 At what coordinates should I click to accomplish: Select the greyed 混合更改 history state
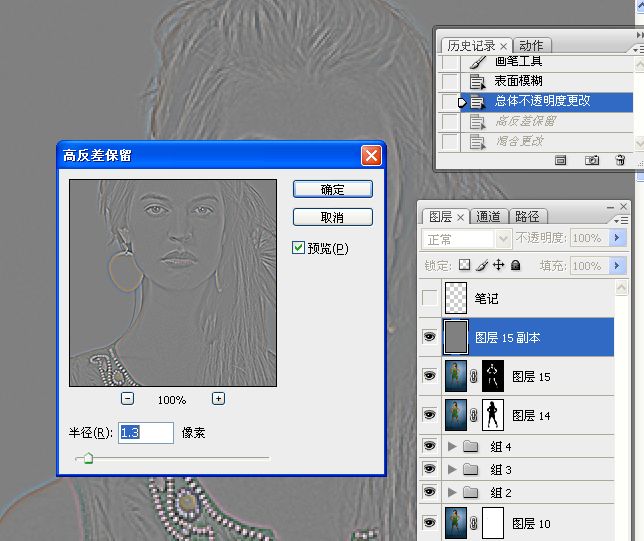pyautogui.click(x=546, y=141)
